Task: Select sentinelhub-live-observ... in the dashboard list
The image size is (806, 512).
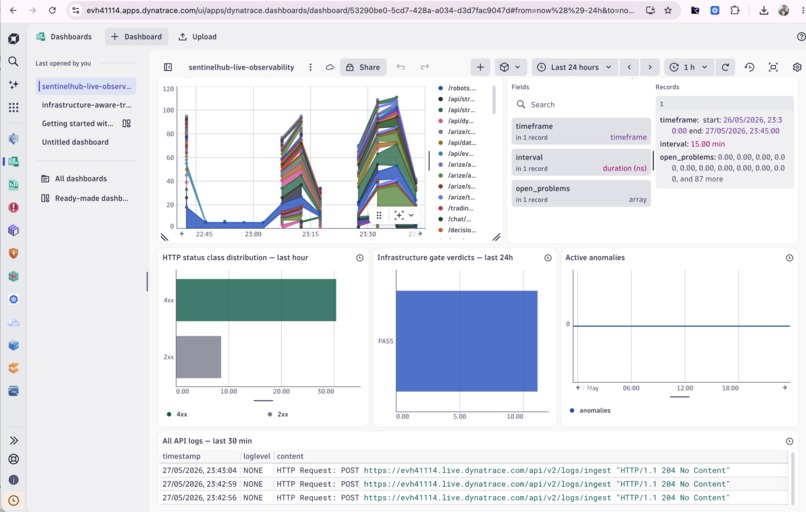Action: tap(86, 86)
